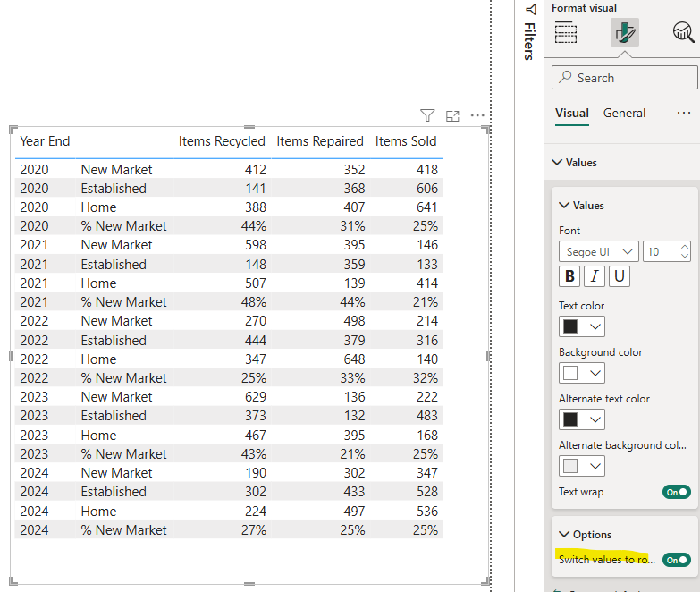
Task: Click the 2022 Items Sold 32% cell
Action: click(x=426, y=378)
